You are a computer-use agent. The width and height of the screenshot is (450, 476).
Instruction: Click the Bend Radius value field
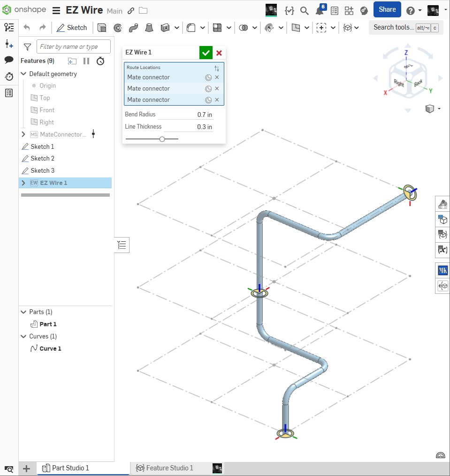point(185,115)
